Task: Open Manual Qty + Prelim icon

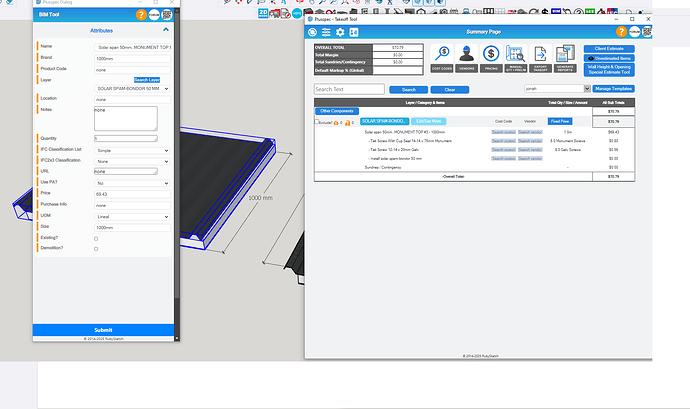Action: point(516,58)
